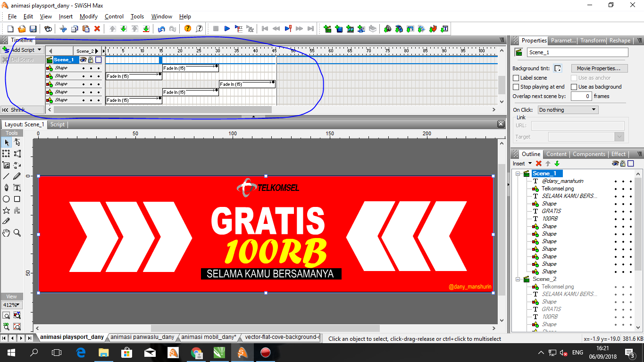
Task: Open the Properties panel options menu
Action: pos(639,41)
